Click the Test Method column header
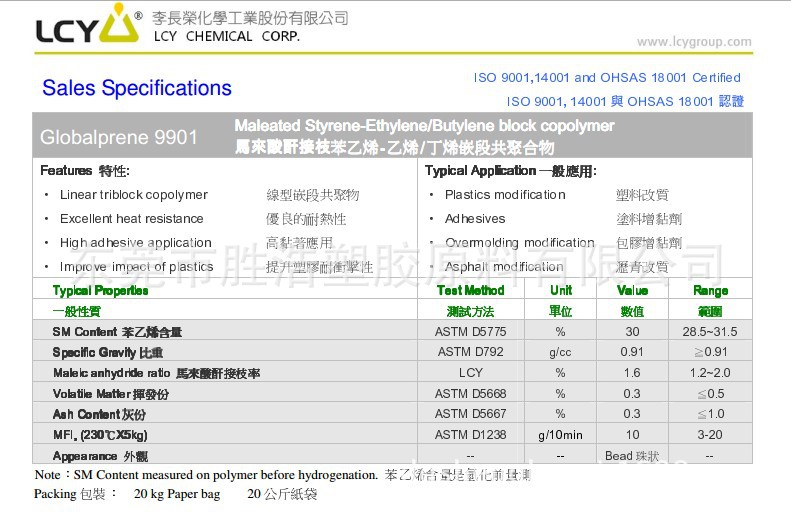Image resolution: width=791 pixels, height=512 pixels. pos(470,290)
